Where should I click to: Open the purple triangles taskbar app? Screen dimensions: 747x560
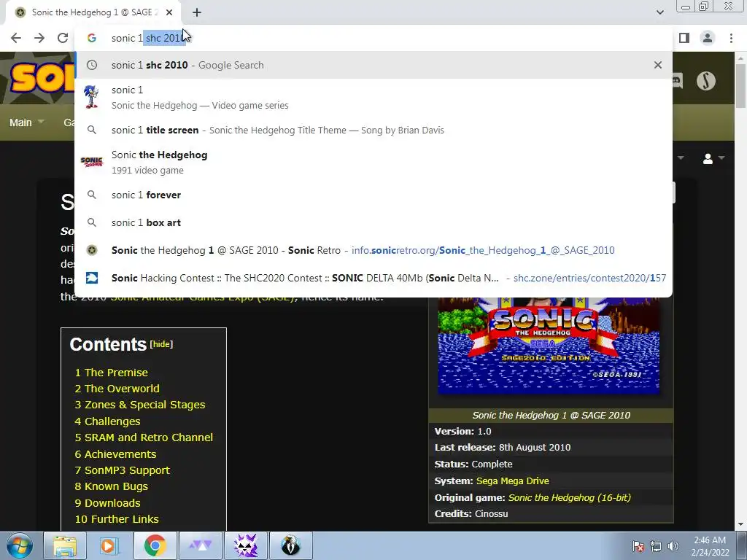coord(201,545)
